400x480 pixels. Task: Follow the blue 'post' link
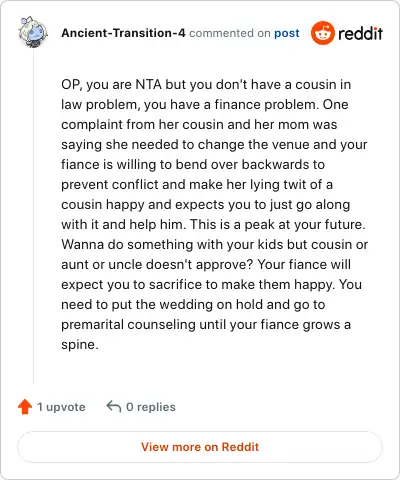pyautogui.click(x=287, y=33)
